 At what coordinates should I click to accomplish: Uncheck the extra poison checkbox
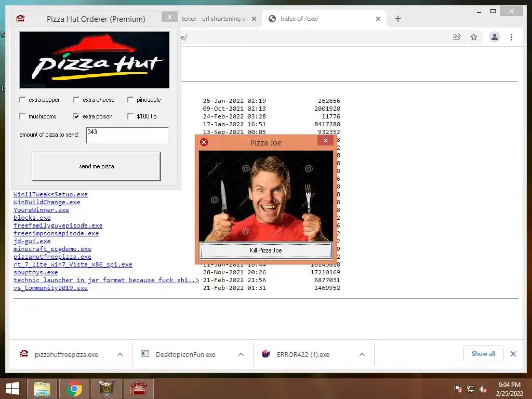(76, 116)
